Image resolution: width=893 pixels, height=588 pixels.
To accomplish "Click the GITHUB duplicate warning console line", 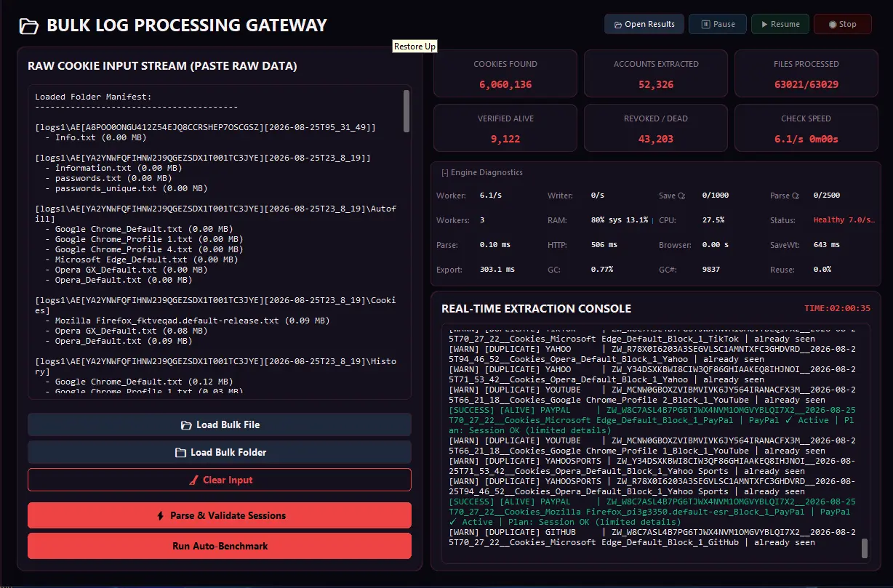I will coord(652,537).
